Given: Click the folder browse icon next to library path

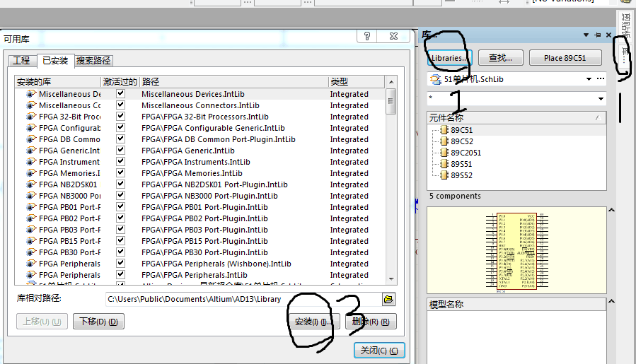Looking at the screenshot, I should pyautogui.click(x=388, y=299).
